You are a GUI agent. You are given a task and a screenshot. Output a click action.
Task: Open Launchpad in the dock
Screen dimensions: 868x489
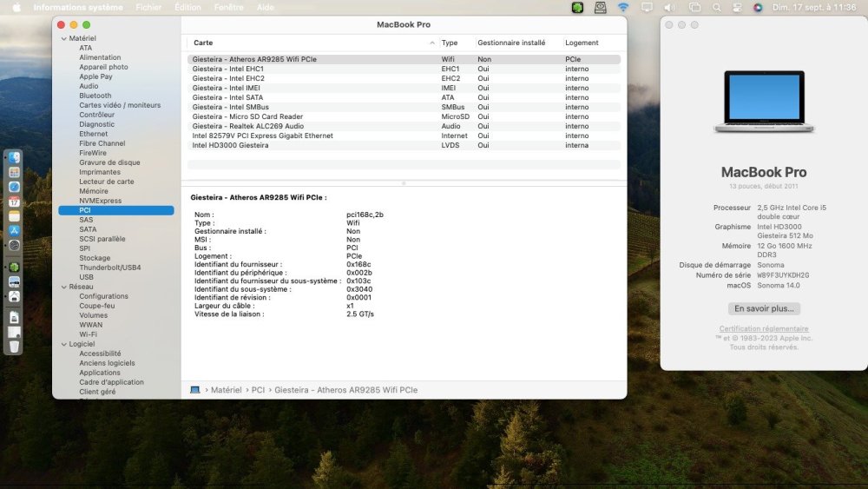[15, 173]
